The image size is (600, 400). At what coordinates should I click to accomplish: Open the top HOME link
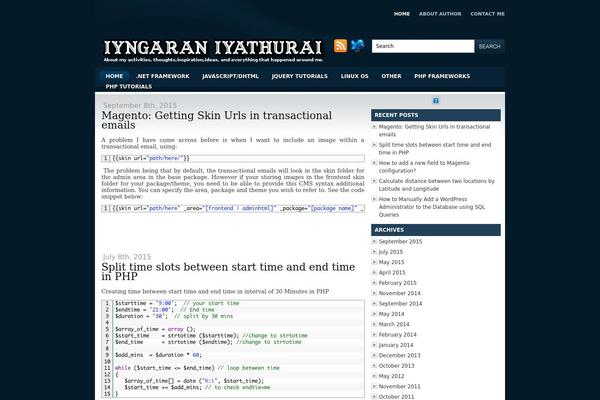[402, 14]
